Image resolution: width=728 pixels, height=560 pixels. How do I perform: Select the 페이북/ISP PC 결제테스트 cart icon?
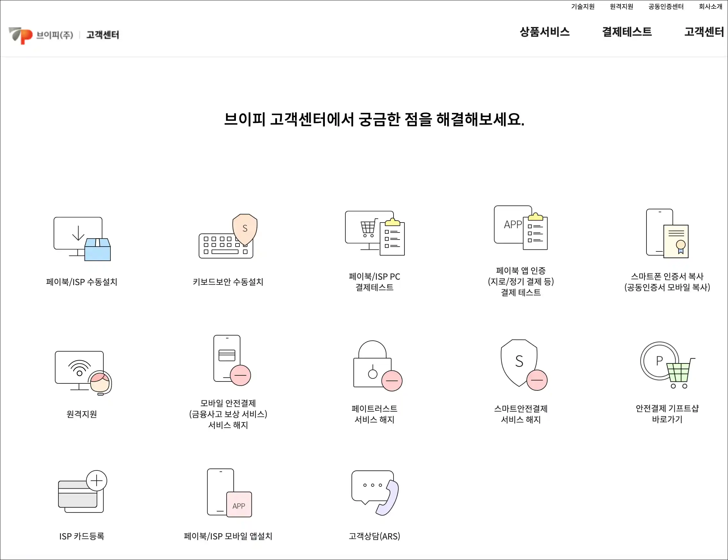[375, 233]
